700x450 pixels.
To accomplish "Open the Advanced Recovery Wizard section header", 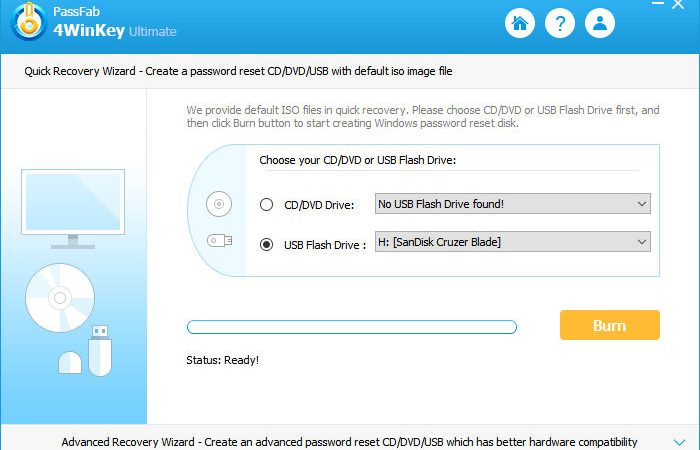I will tap(350, 440).
